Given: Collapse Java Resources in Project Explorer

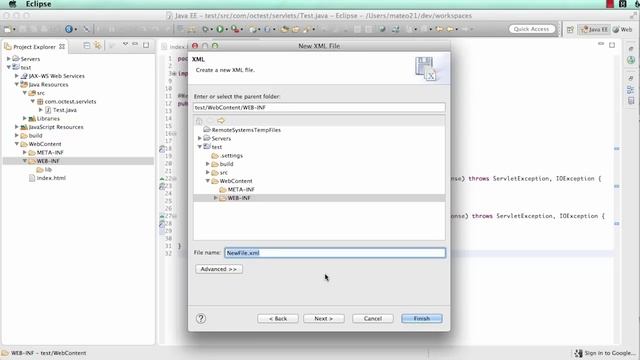Looking at the screenshot, I should click(17, 84).
